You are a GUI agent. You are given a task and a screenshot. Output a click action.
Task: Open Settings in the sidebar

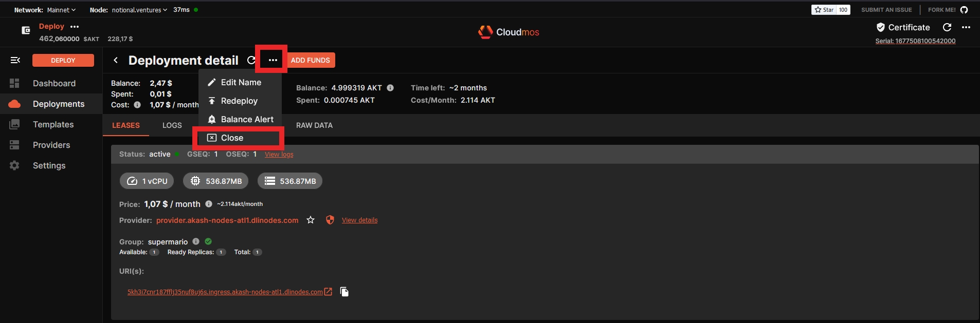(51, 165)
